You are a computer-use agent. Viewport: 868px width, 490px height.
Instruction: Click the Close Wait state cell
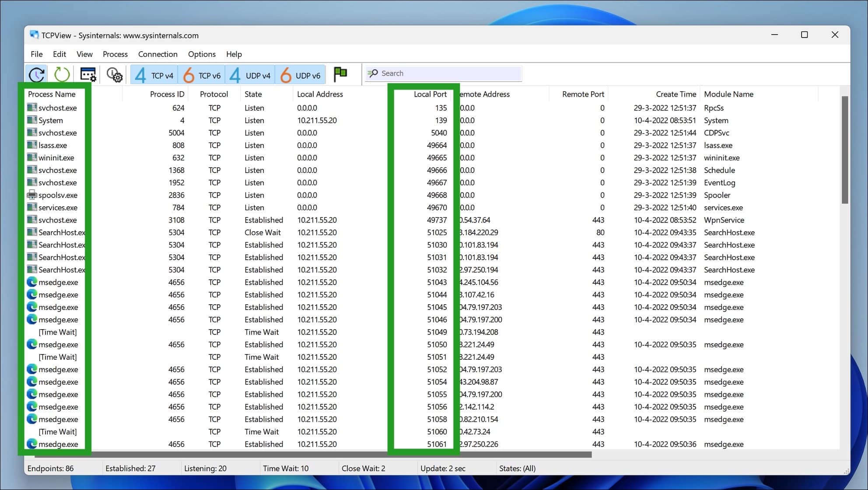[x=262, y=233]
